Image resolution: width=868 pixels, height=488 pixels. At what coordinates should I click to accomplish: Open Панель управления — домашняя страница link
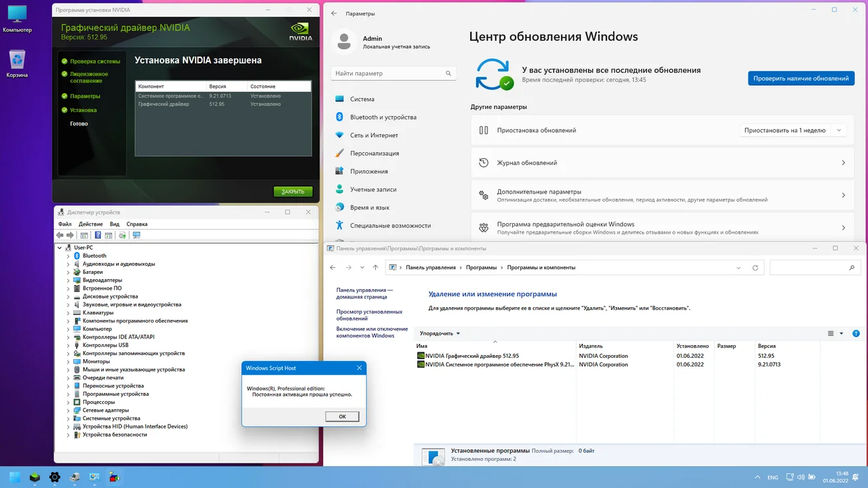click(x=365, y=294)
